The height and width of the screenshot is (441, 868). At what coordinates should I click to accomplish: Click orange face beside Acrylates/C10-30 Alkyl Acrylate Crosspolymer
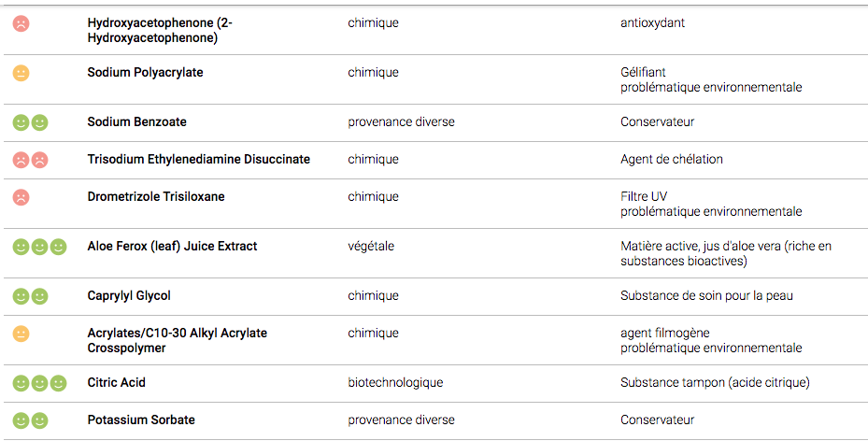[x=21, y=334]
